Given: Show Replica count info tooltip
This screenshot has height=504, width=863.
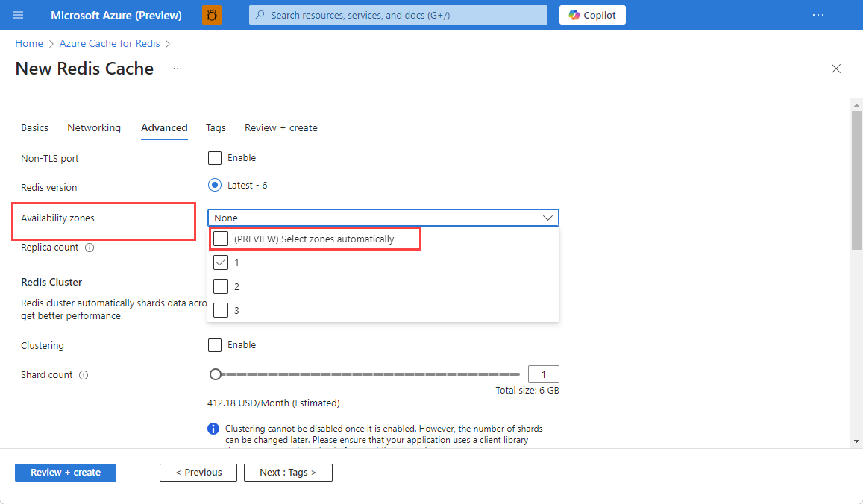Looking at the screenshot, I should click(x=90, y=248).
